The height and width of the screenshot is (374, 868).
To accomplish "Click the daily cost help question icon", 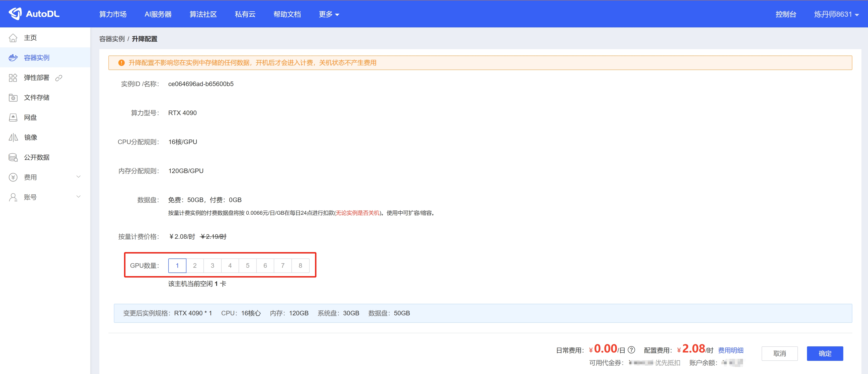I will click(x=631, y=350).
